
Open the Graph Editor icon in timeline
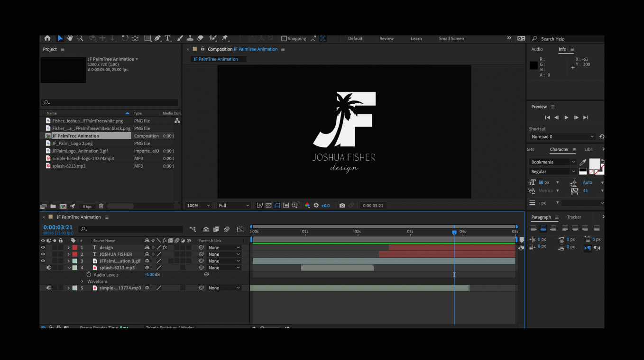pyautogui.click(x=240, y=229)
